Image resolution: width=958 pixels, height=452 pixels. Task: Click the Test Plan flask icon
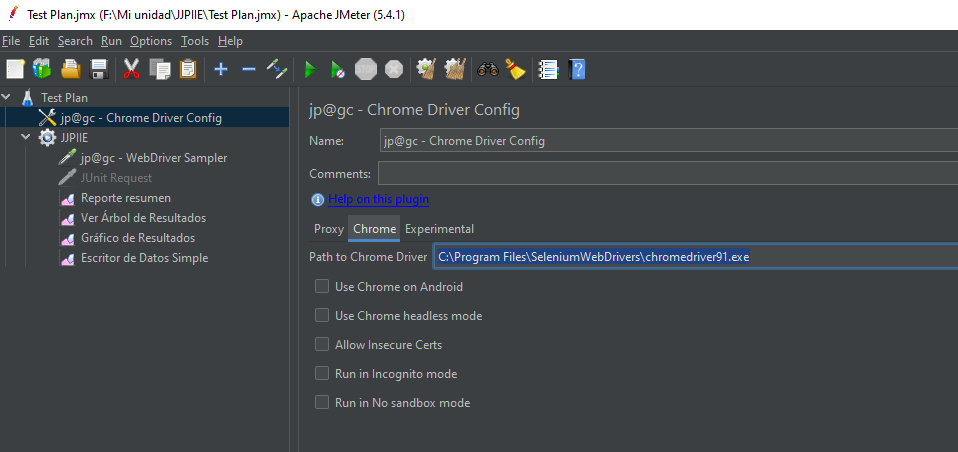(27, 97)
